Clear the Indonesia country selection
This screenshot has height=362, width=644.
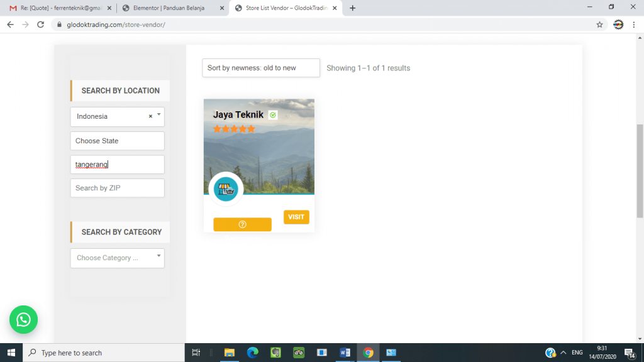(150, 116)
